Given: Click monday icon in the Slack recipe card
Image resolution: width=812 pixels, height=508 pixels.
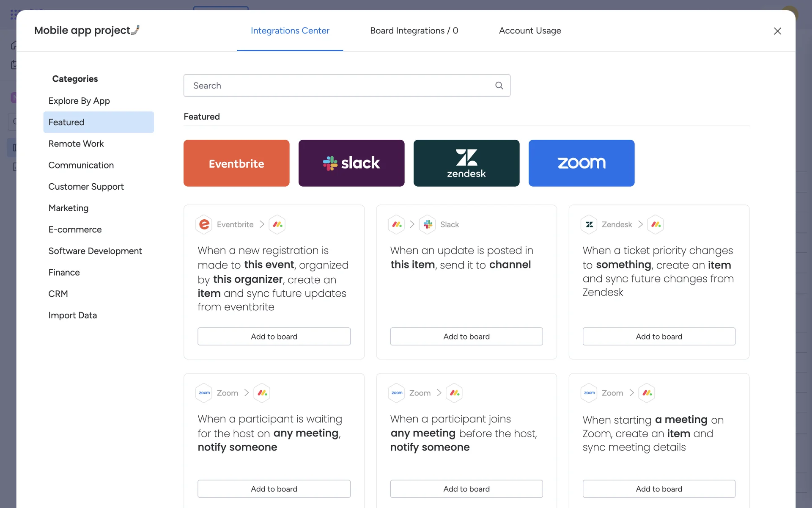Looking at the screenshot, I should pos(397,224).
